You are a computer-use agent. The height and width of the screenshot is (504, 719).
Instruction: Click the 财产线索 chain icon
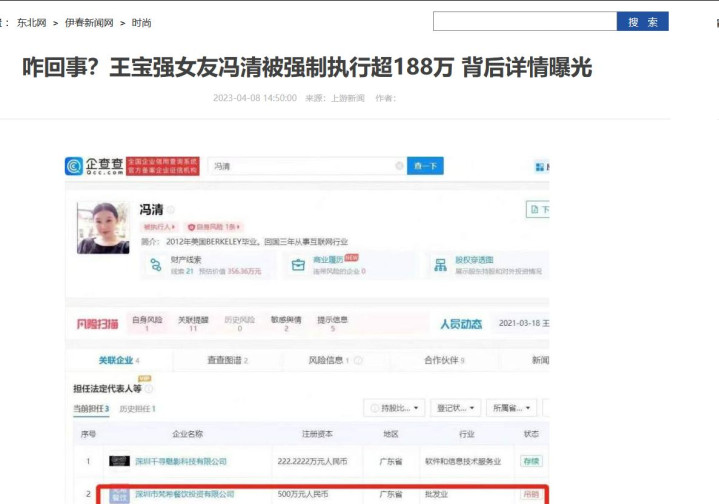tap(156, 265)
